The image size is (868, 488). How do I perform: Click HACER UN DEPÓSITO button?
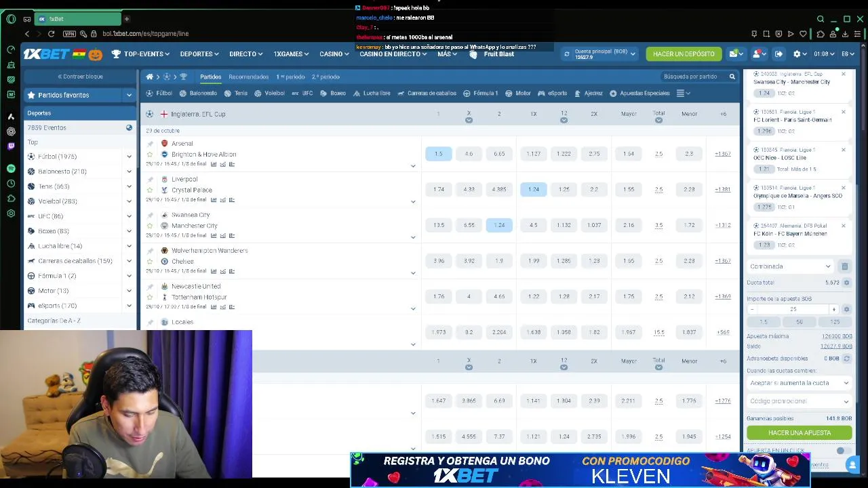coord(684,54)
